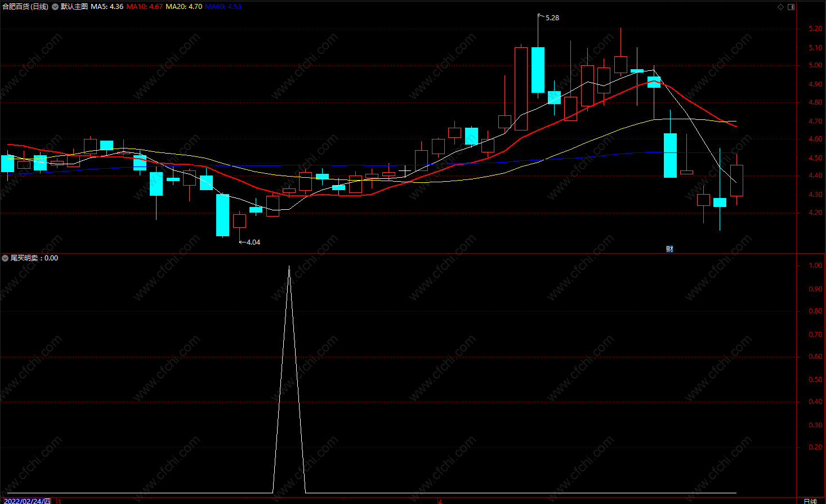This screenshot has height=504, width=826.
Task: Click the 财 financial marker on the chart
Action: (x=669, y=249)
